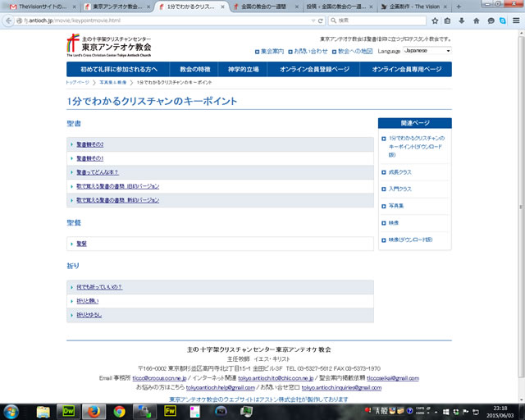
Task: Switch to the TheVisionサイトの browser tab
Action: click(x=38, y=6)
